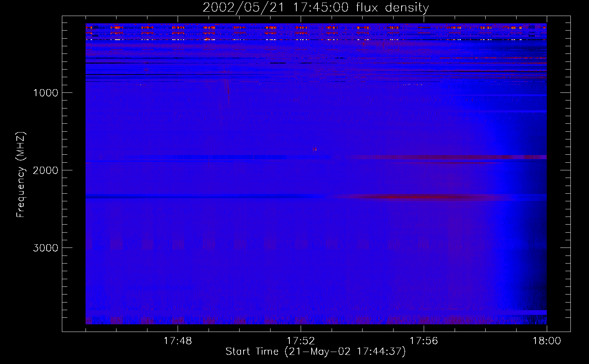Click the 'Frequency (MHZ)' axis label

[x=21, y=175]
